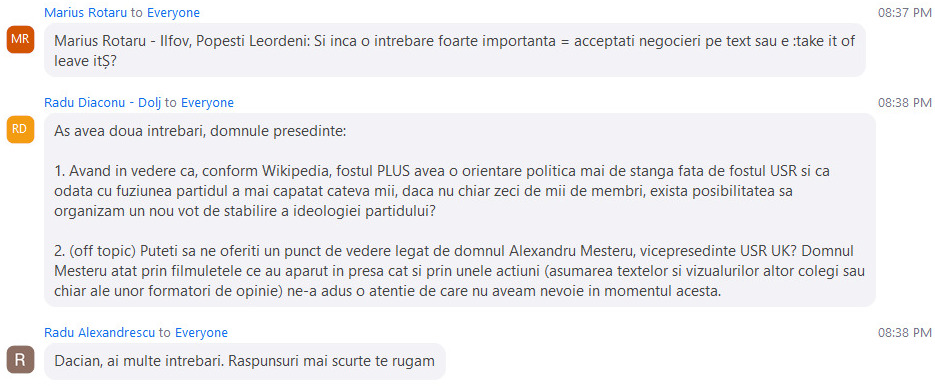Click the 08:37 PM timestamp
This screenshot has width=935, height=386.
coord(905,13)
